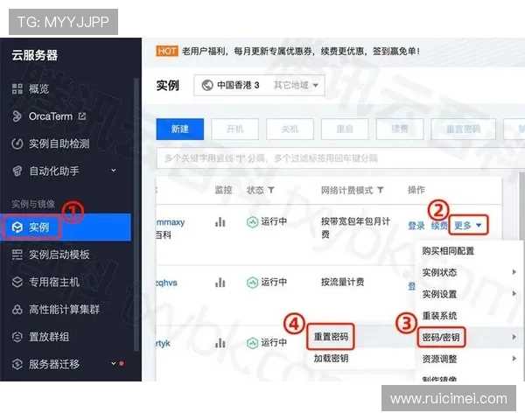This screenshot has height=420, width=525.
Task: Open 高性能计算集群 page
Action: coord(64,310)
